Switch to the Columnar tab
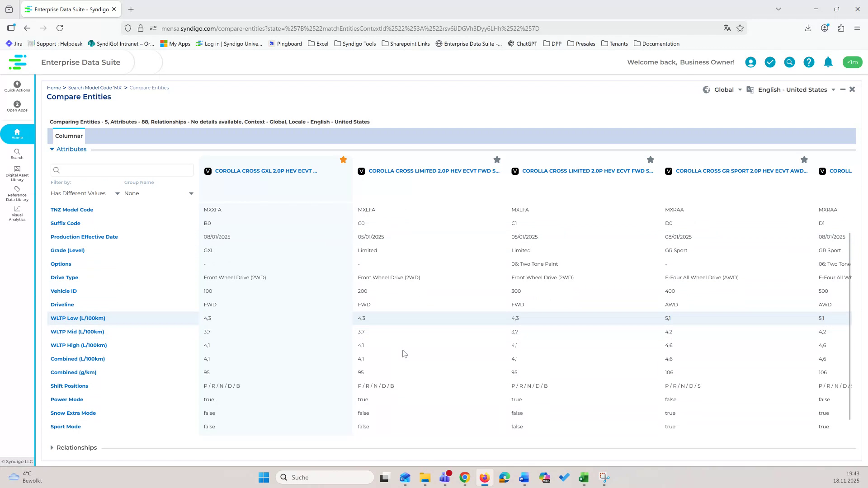The width and height of the screenshot is (868, 488). tap(69, 136)
